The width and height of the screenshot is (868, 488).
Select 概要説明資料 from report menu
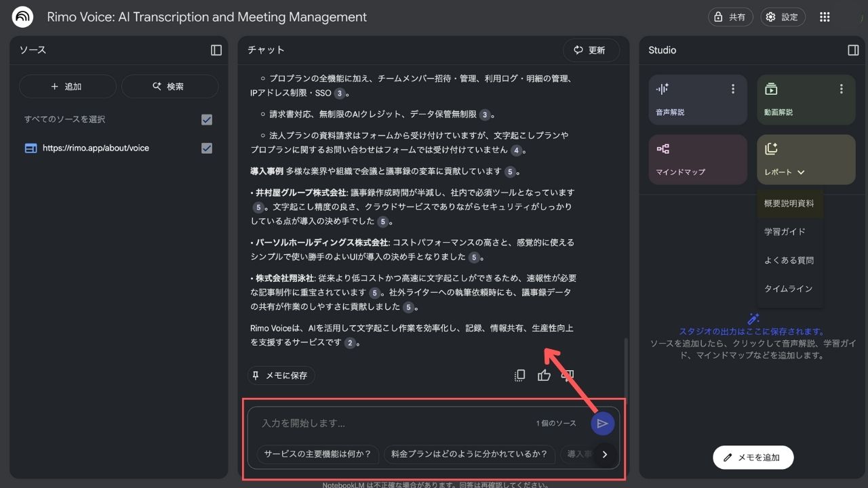pos(789,203)
